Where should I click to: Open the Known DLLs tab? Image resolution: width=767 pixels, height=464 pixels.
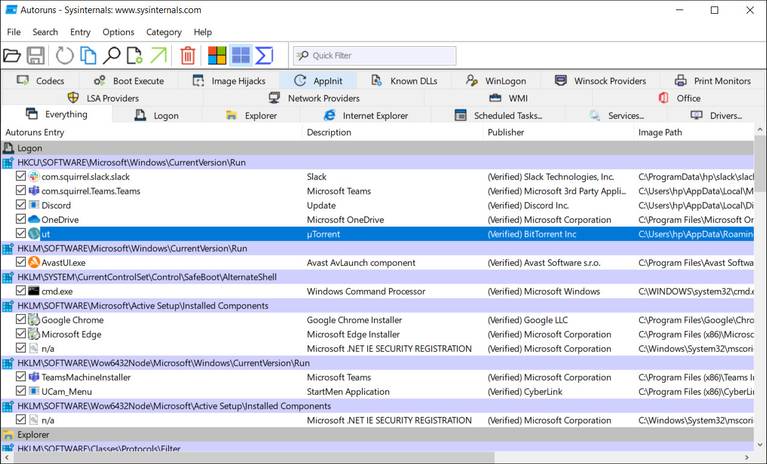tap(408, 81)
